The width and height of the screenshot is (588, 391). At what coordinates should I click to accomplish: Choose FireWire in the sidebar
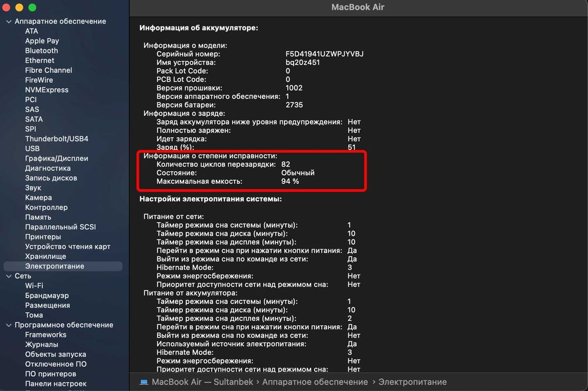point(39,80)
